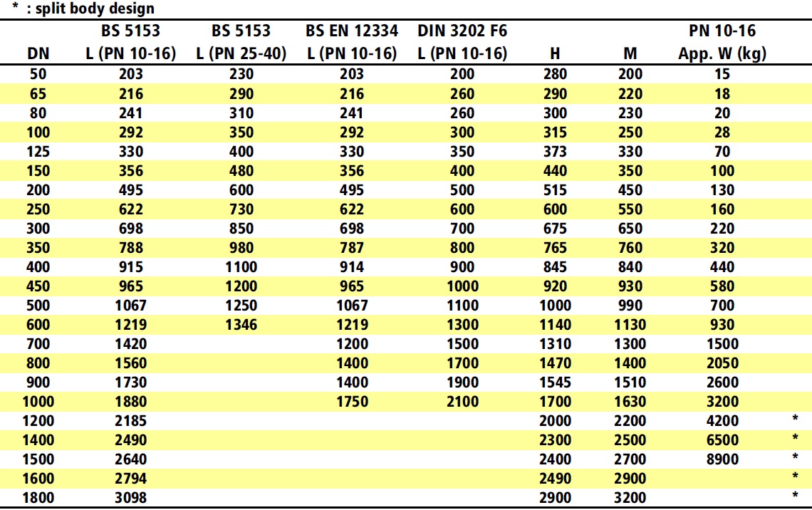This screenshot has width=812, height=510.
Task: Click weight value 18 in DN 65 row
Action: click(722, 94)
